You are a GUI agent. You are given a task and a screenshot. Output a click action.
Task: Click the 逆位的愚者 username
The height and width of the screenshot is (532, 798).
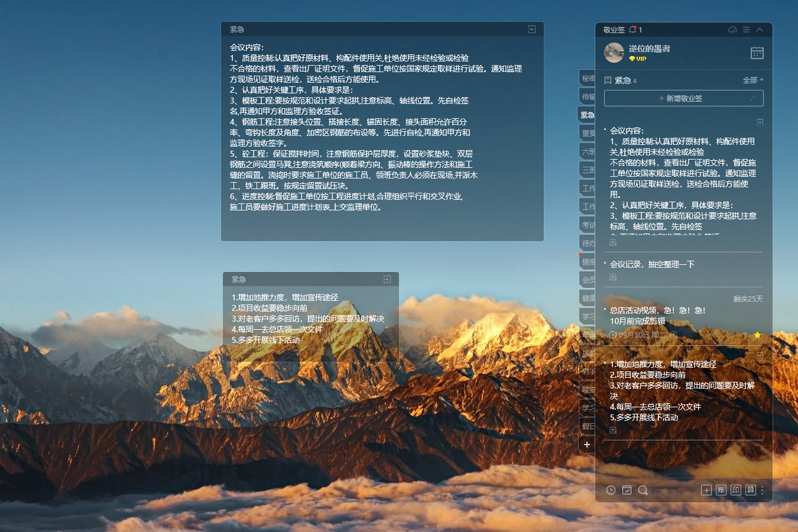(x=650, y=48)
